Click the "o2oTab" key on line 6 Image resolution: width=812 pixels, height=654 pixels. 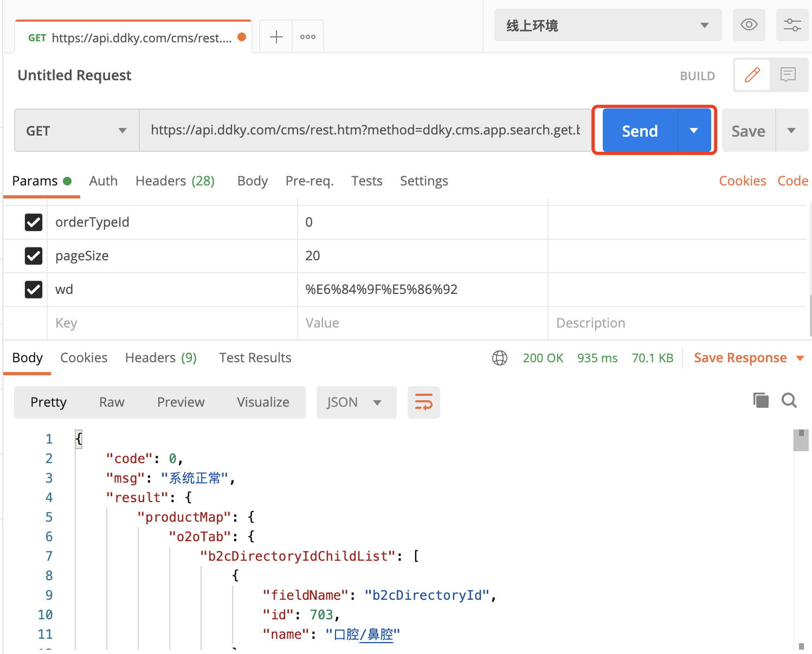pos(200,537)
